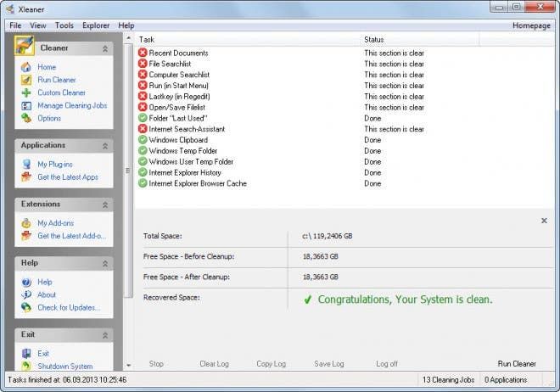Click the Get the Latest Apps icon
560x392 pixels.
(x=26, y=177)
